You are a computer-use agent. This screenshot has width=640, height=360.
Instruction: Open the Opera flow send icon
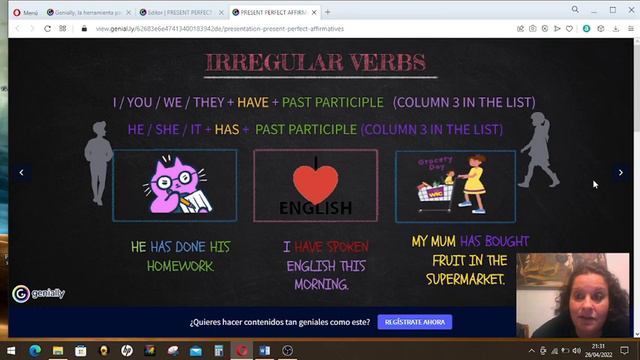557,29
